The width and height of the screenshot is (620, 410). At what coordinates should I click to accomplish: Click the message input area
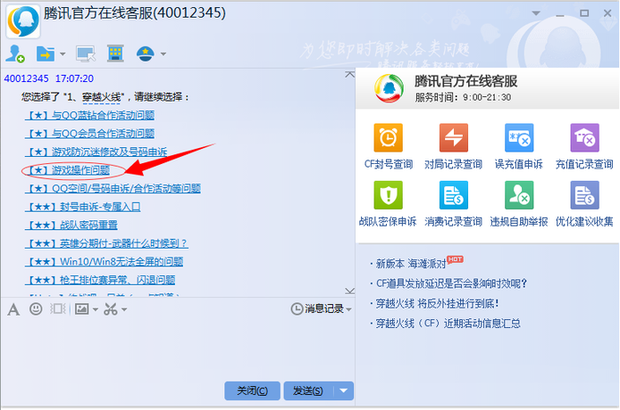[x=177, y=348]
